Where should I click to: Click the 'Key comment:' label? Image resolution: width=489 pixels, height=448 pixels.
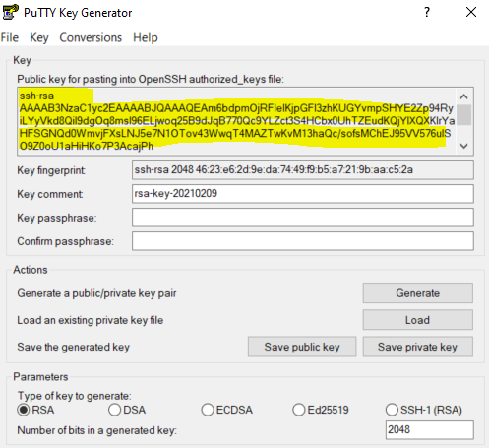(50, 194)
